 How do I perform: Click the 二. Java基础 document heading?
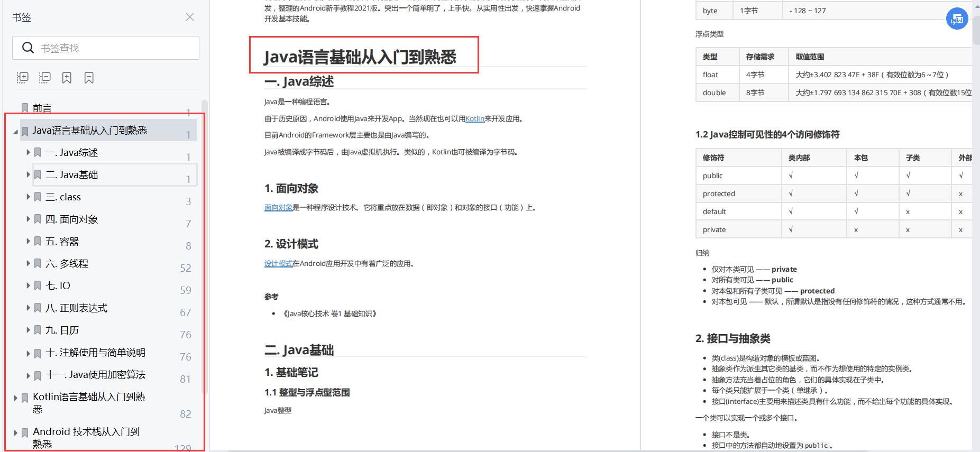pyautogui.click(x=299, y=350)
